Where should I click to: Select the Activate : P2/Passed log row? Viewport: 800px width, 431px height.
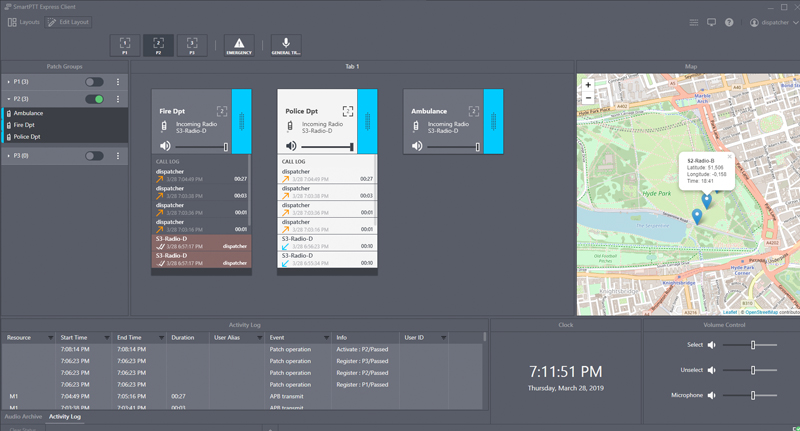(242, 349)
